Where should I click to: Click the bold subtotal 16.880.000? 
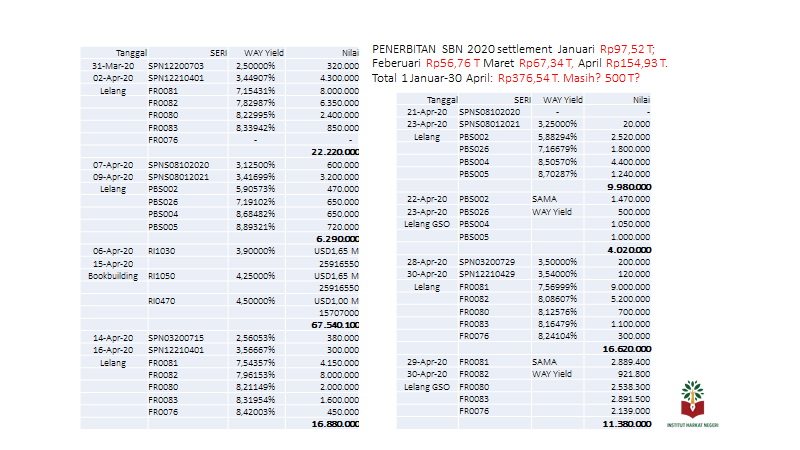click(x=335, y=424)
